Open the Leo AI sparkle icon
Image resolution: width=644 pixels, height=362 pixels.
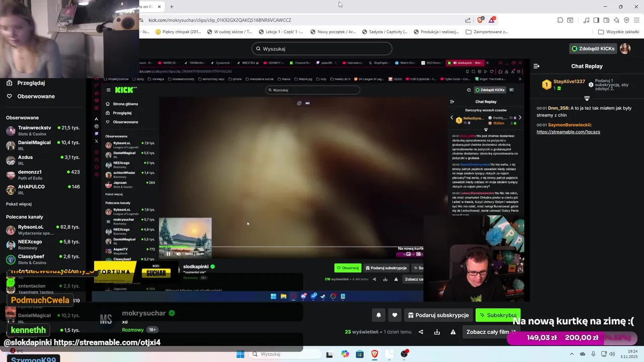[x=616, y=20]
